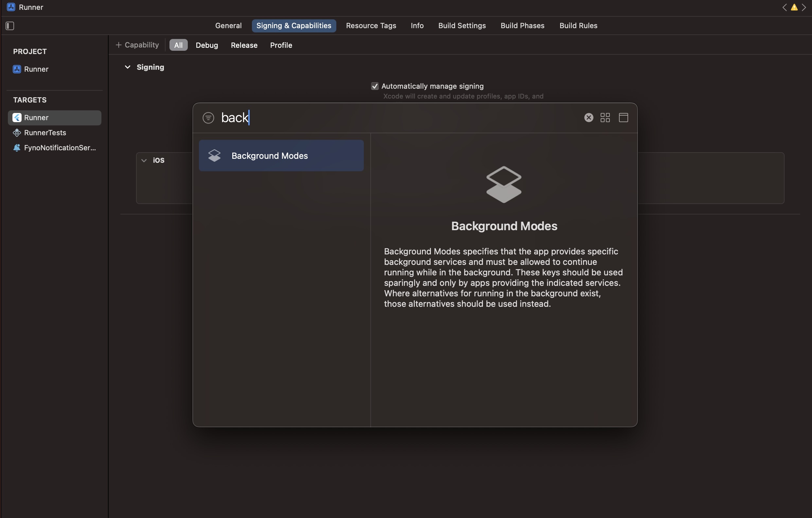The width and height of the screenshot is (812, 518).
Task: Uncheck Automatically manage signing
Action: (x=375, y=86)
